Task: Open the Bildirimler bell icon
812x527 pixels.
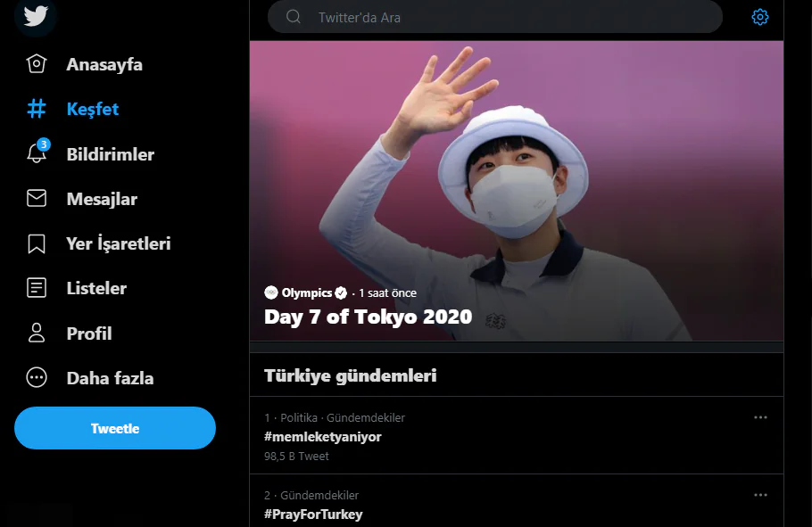Action: point(37,153)
